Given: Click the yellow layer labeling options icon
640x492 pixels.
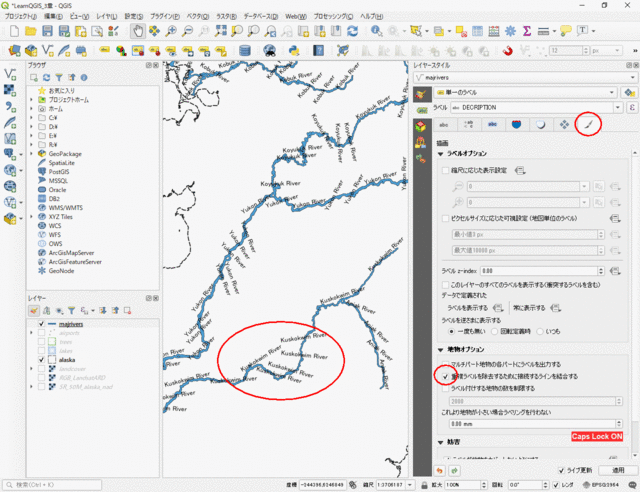Looking at the screenshot, I should point(104,50).
